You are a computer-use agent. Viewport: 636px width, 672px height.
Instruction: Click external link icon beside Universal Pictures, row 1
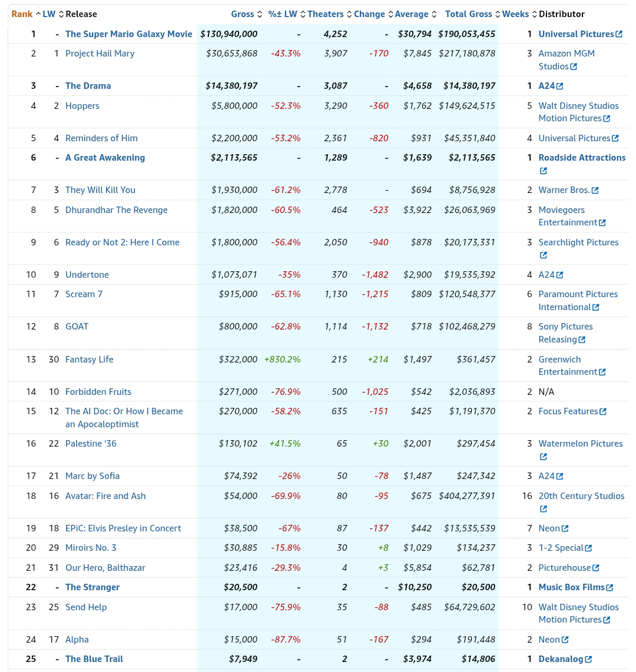click(x=619, y=34)
